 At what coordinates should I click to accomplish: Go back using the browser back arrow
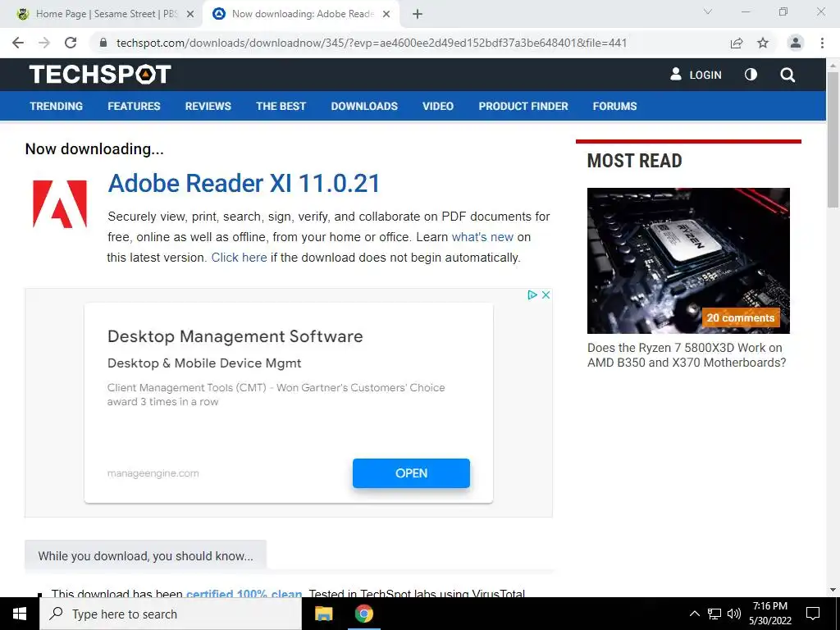18,43
